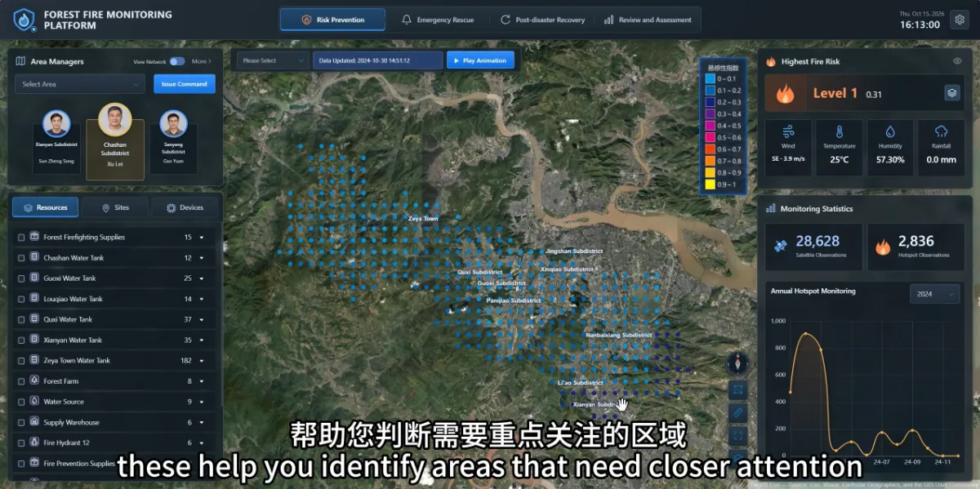
Task: Expand More in Area Managers panel
Action: [202, 61]
